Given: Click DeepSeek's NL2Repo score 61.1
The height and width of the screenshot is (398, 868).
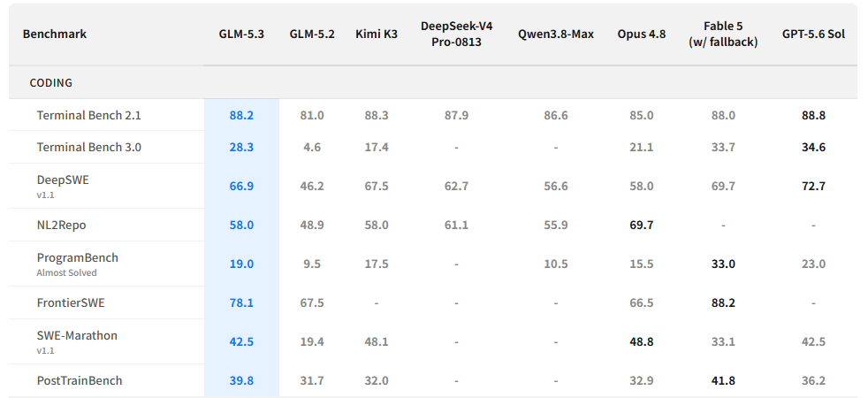Looking at the screenshot, I should [457, 225].
